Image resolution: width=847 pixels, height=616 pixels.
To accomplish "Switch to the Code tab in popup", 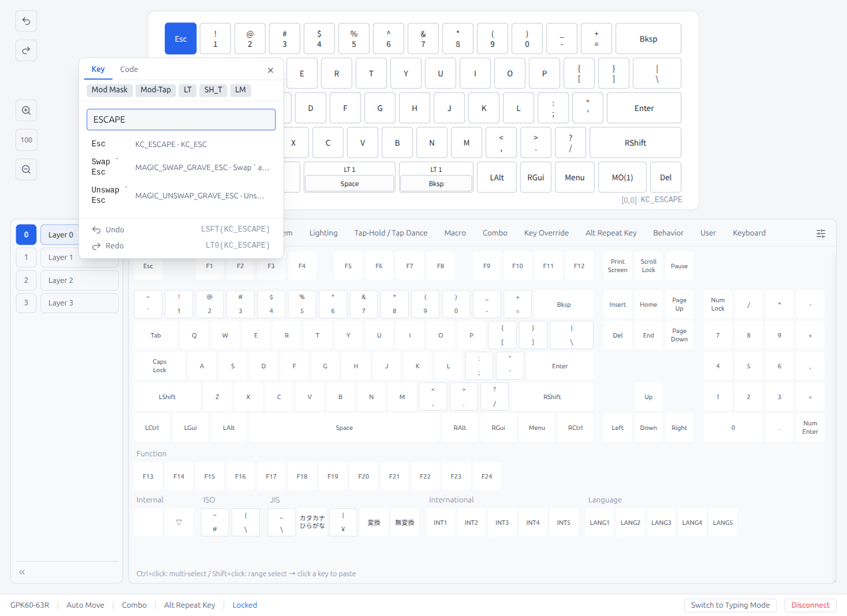I will point(129,69).
